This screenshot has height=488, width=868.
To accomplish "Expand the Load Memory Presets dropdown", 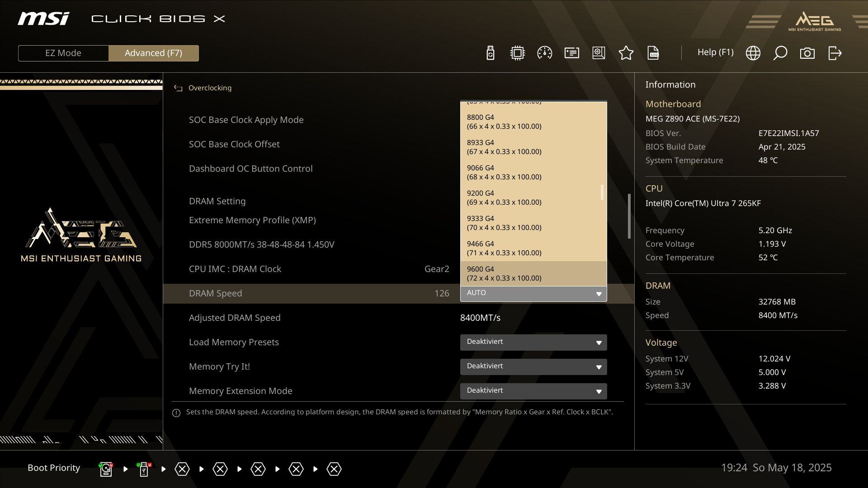I will pos(533,342).
